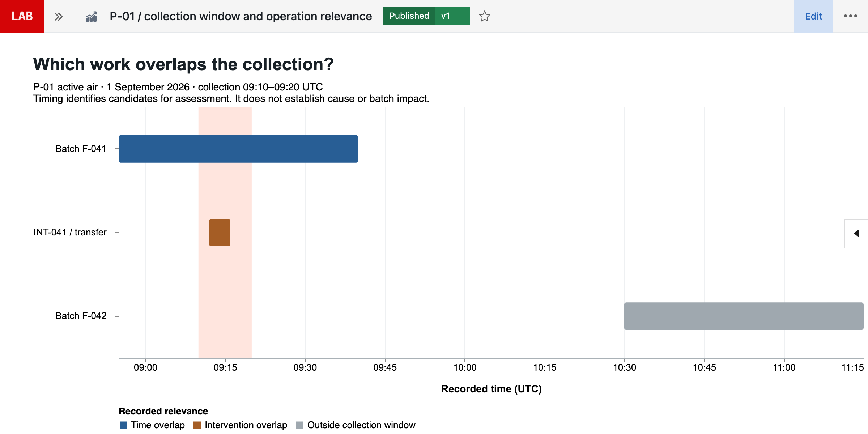868x434 pixels.
Task: Click the '09:45' time axis tick
Action: point(385,367)
